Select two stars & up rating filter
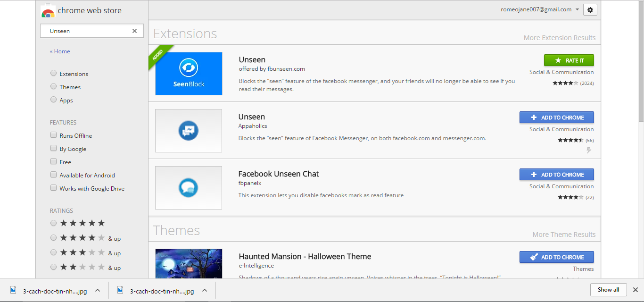The height and width of the screenshot is (302, 644). (53, 267)
